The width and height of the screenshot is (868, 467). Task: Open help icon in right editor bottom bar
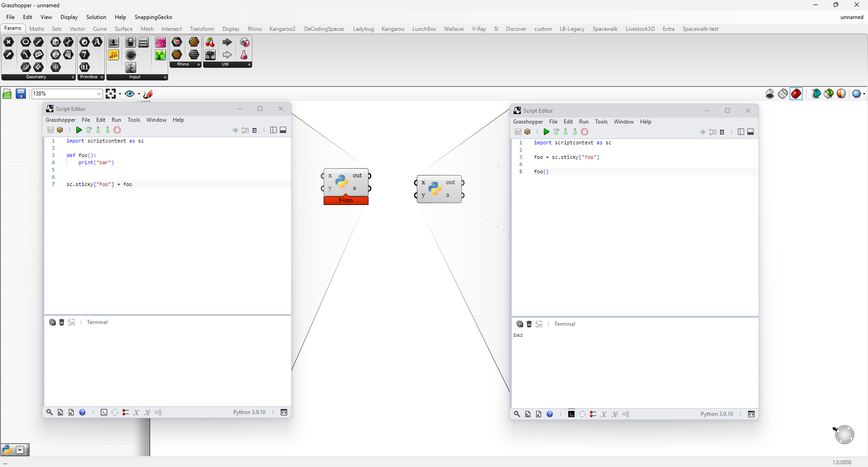click(550, 414)
